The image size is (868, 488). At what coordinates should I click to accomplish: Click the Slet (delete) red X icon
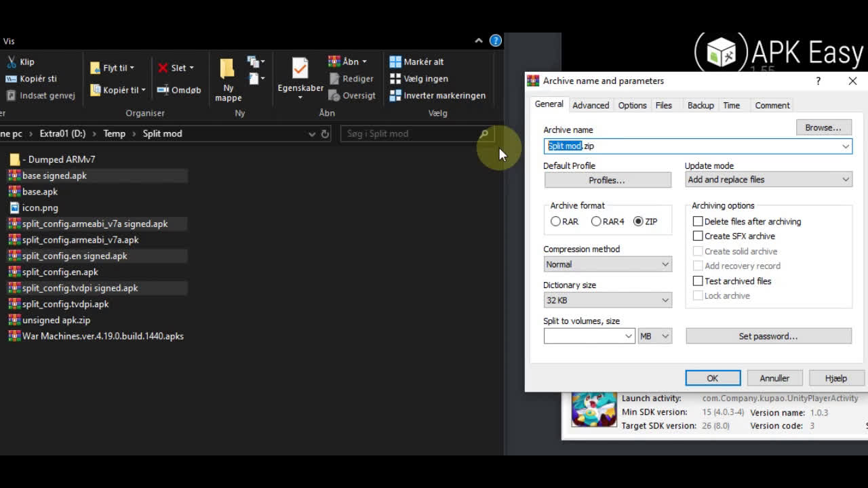pyautogui.click(x=163, y=68)
